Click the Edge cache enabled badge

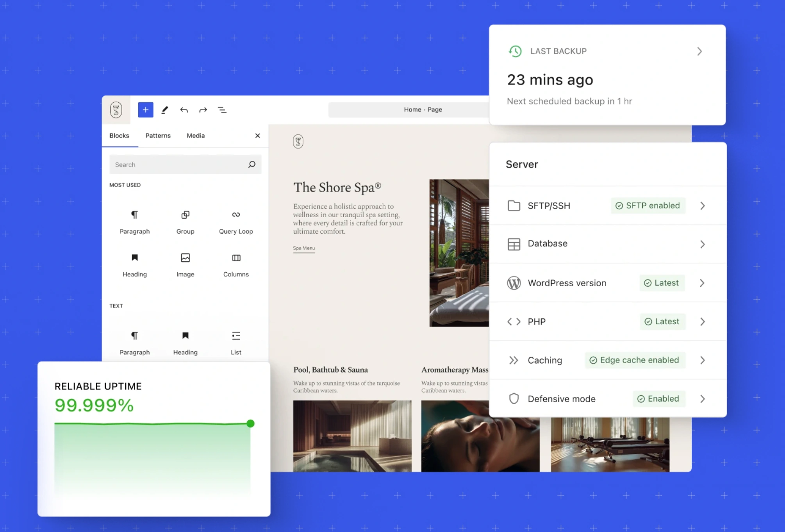(635, 360)
